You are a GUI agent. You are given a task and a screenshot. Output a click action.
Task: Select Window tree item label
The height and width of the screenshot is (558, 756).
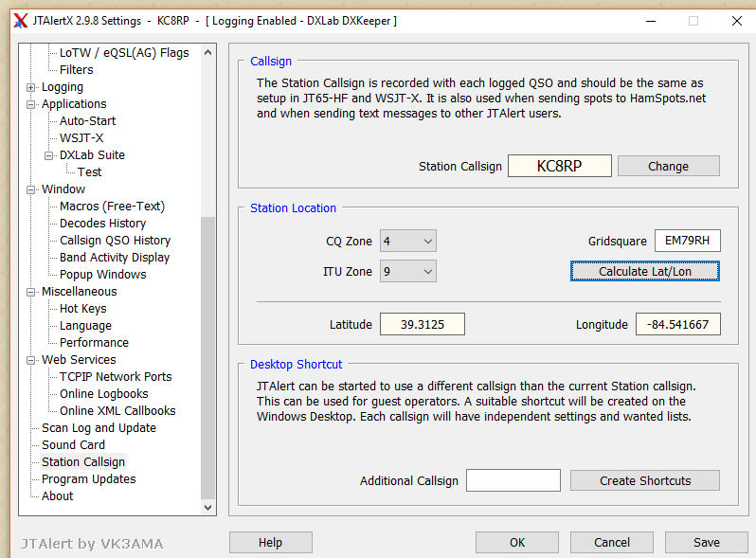[x=63, y=189]
